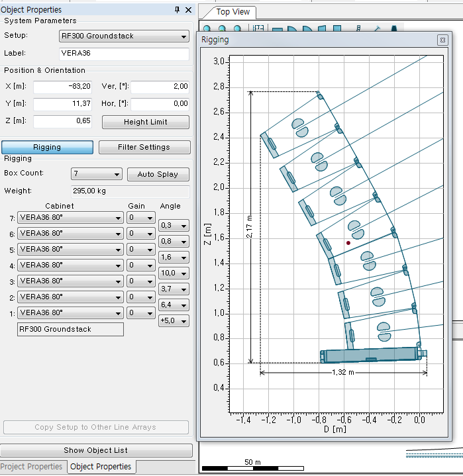
Task: Click the line array ladder icon
Action: point(358,28)
